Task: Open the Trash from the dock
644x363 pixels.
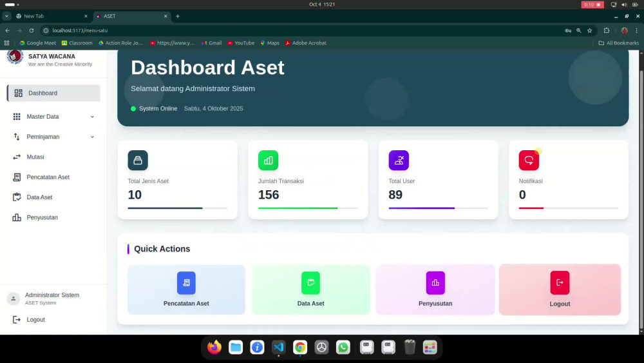Action: click(410, 348)
